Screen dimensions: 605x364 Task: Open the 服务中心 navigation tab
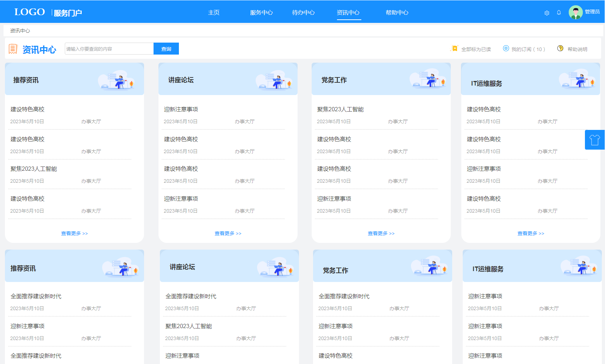[x=261, y=13]
